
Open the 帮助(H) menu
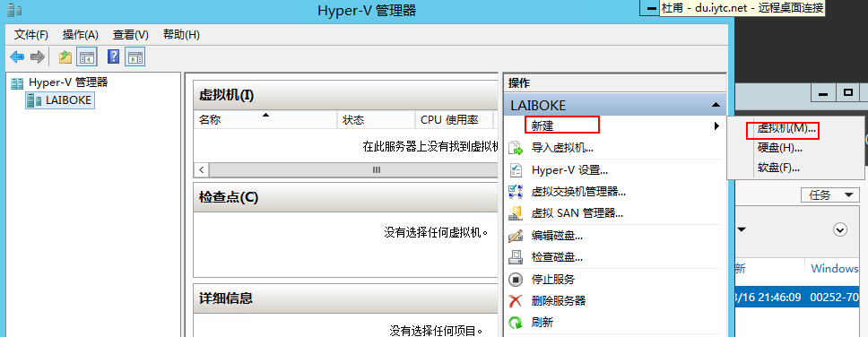coord(181,35)
